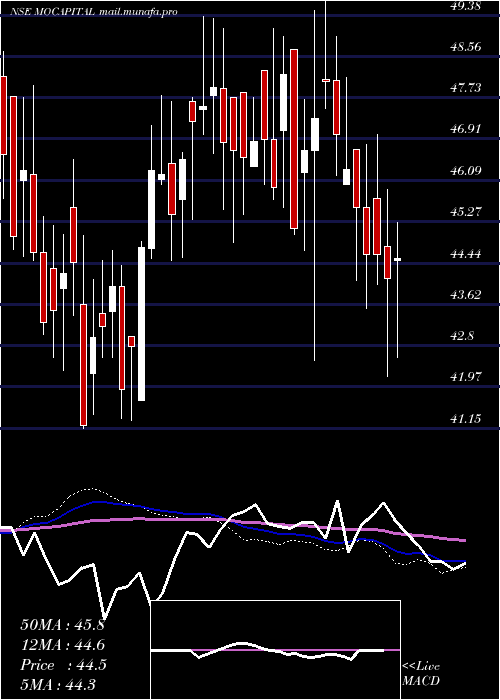Click the 50MA : 45.8 readout
Image resolution: width=500 pixels, height=700 pixels.
62,625
